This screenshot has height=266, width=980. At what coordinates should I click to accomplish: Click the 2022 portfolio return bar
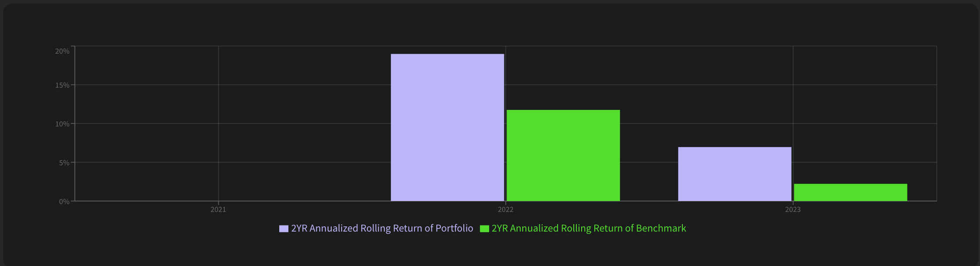[x=447, y=127]
